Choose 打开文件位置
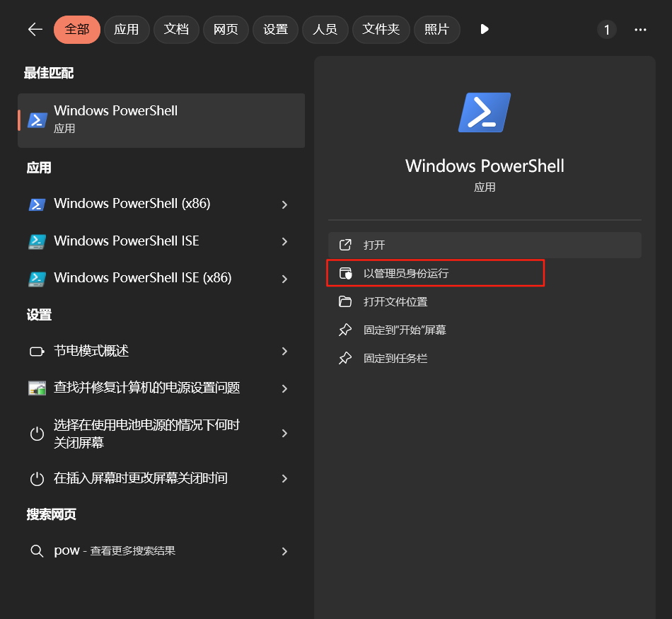 pos(485,302)
